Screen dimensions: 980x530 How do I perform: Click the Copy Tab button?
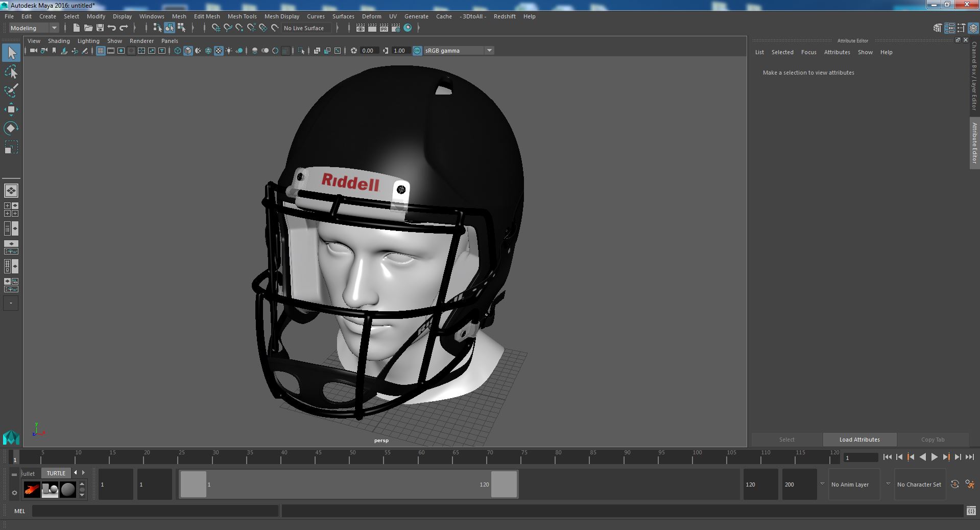point(933,440)
